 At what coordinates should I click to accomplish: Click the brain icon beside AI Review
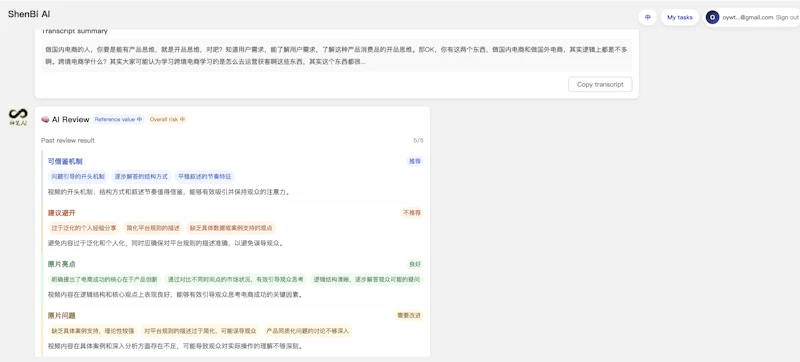coord(45,119)
